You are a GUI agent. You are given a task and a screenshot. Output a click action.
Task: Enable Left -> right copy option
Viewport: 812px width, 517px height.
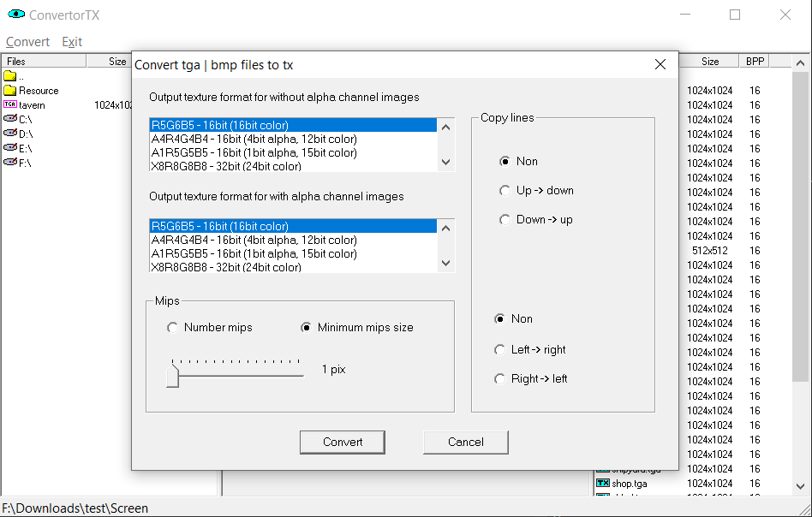click(500, 349)
